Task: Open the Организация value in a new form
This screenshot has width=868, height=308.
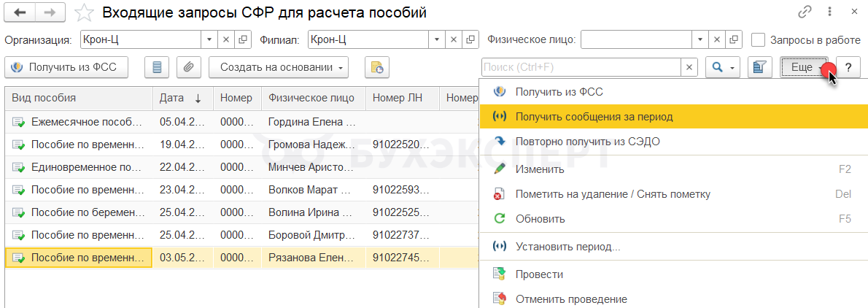Action: coord(242,40)
